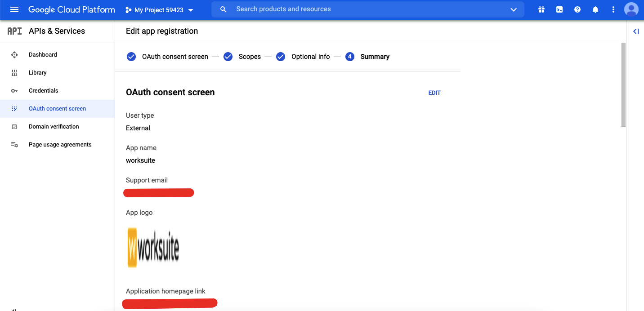The image size is (644, 311).
Task: Open the user account avatar
Action: click(631, 9)
